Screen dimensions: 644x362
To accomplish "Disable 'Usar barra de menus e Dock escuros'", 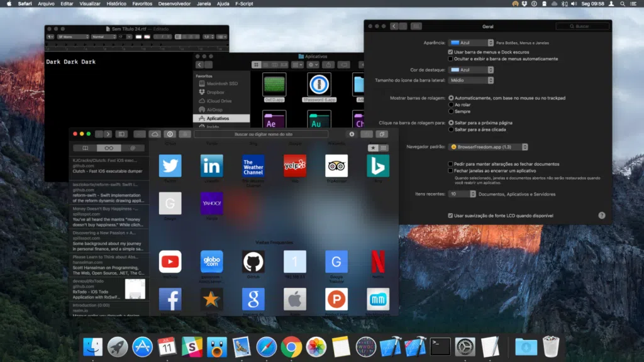I will pyautogui.click(x=450, y=52).
